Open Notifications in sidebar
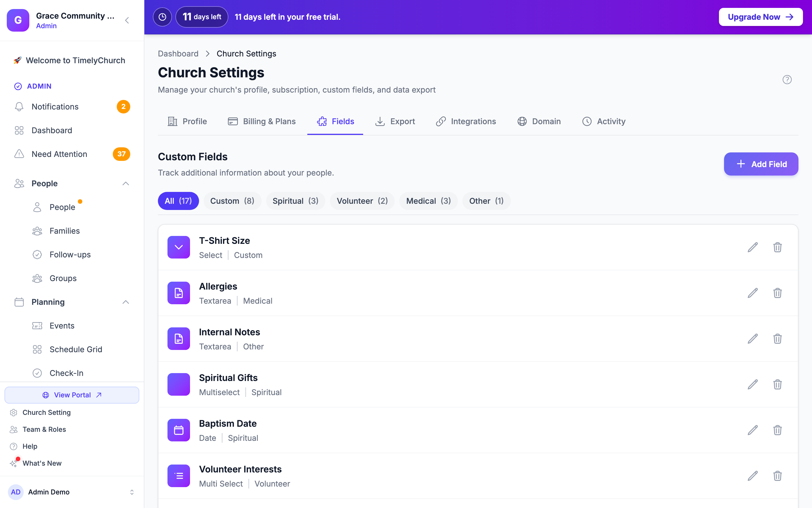Screen dimensions: 812x508 click(72, 107)
